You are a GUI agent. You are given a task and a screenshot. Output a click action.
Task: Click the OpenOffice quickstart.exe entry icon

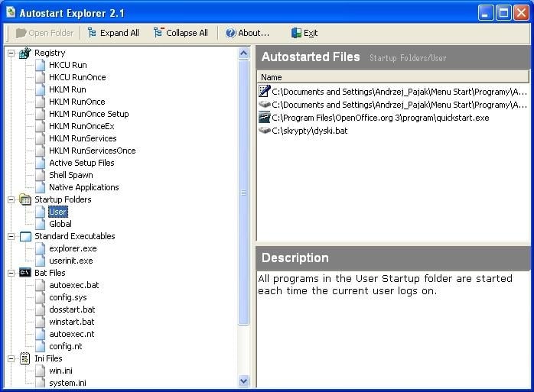click(x=264, y=118)
